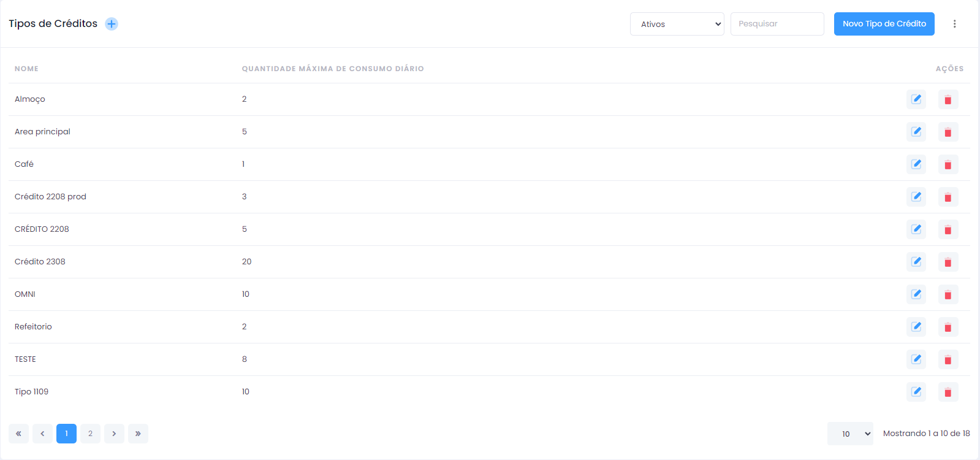The height and width of the screenshot is (460, 980).
Task: Delete the OMNI credit type
Action: pos(948,294)
